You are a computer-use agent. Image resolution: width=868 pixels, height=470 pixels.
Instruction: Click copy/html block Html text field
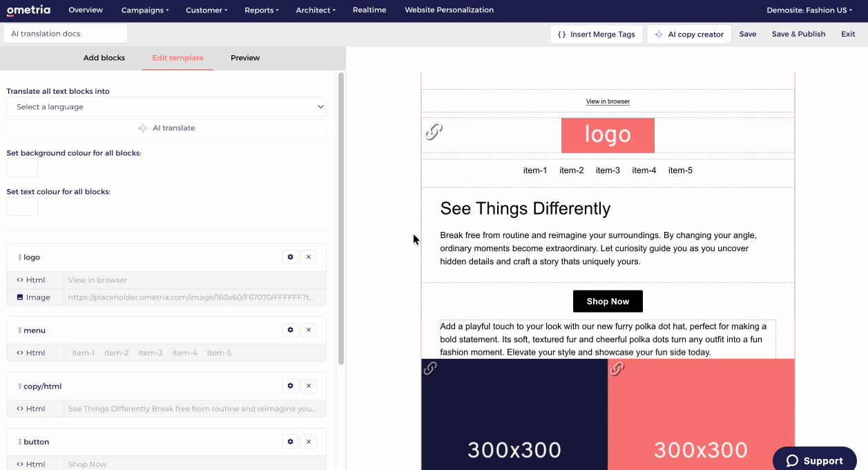194,409
